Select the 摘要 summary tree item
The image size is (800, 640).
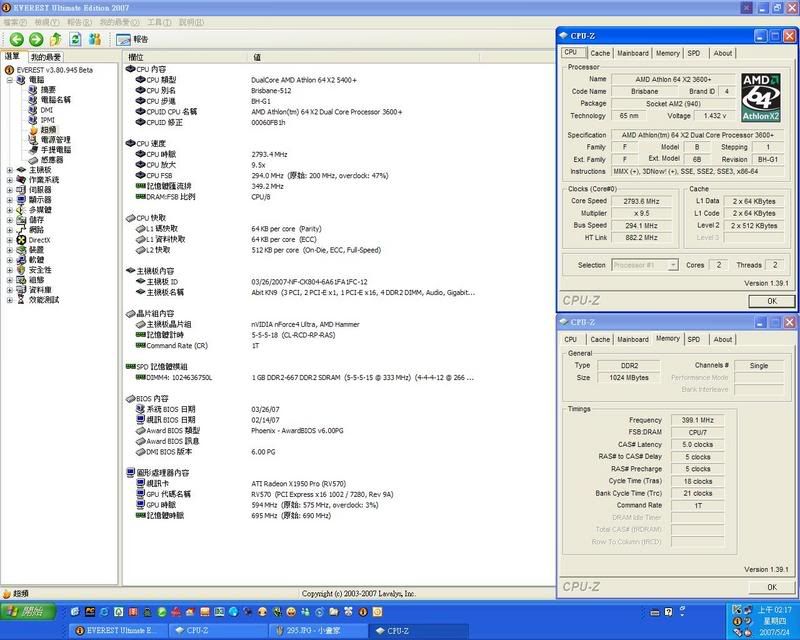48,90
